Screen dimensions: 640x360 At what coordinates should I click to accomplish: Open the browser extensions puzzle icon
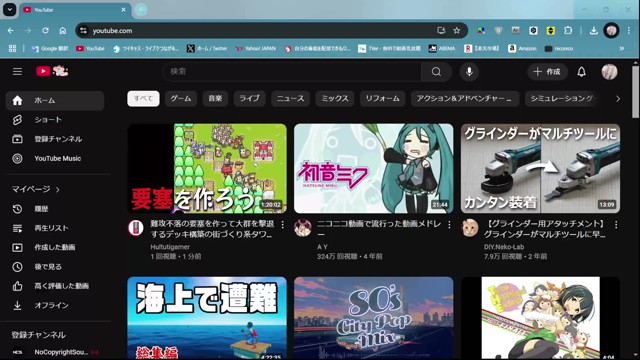[x=568, y=31]
